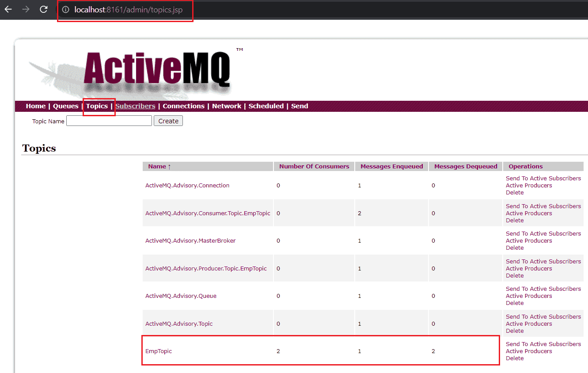The height and width of the screenshot is (373, 588).
Task: Send To Active Subscribers for the EmpTopic row
Action: pos(543,344)
